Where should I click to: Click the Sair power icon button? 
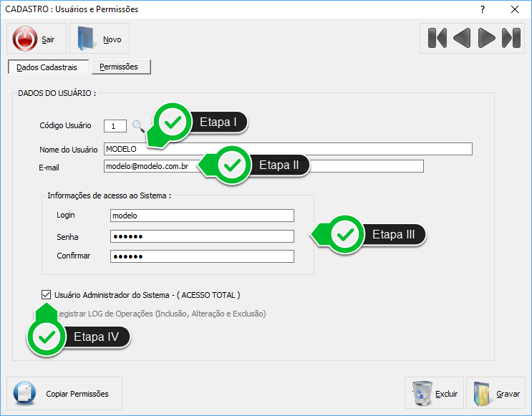coord(36,39)
